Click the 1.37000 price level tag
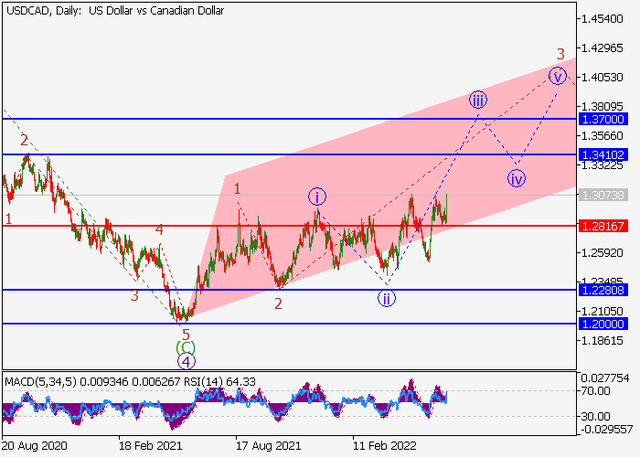 (603, 119)
